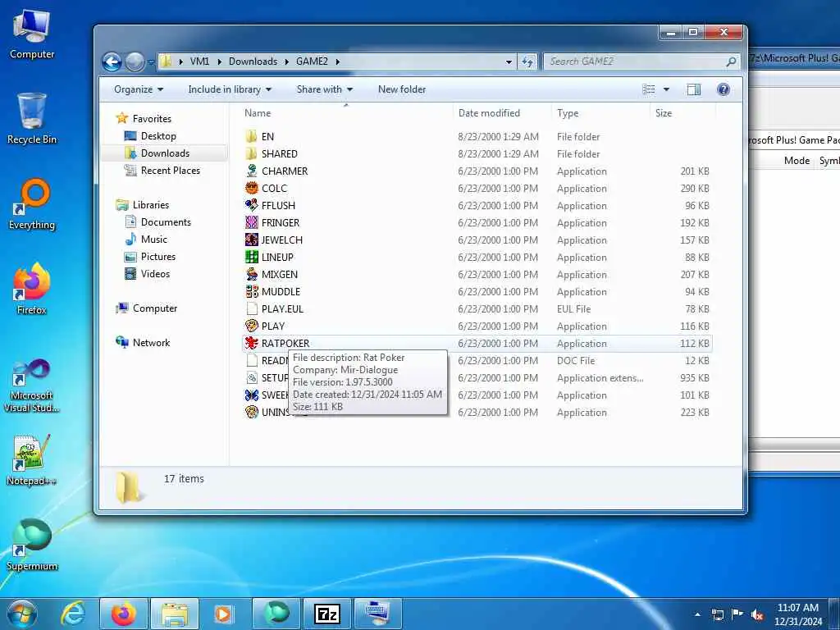Open the Recycle Bin desktop icon

coord(32,119)
